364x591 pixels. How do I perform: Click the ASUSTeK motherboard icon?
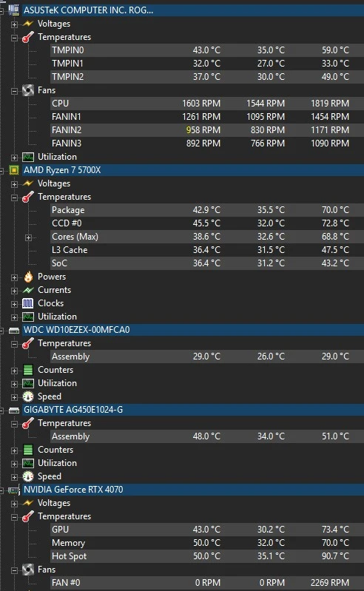14,10
